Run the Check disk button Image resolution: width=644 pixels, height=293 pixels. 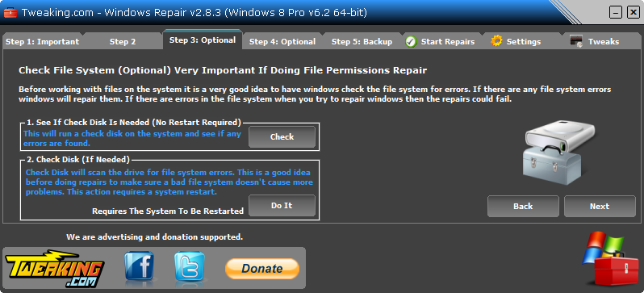click(x=282, y=137)
